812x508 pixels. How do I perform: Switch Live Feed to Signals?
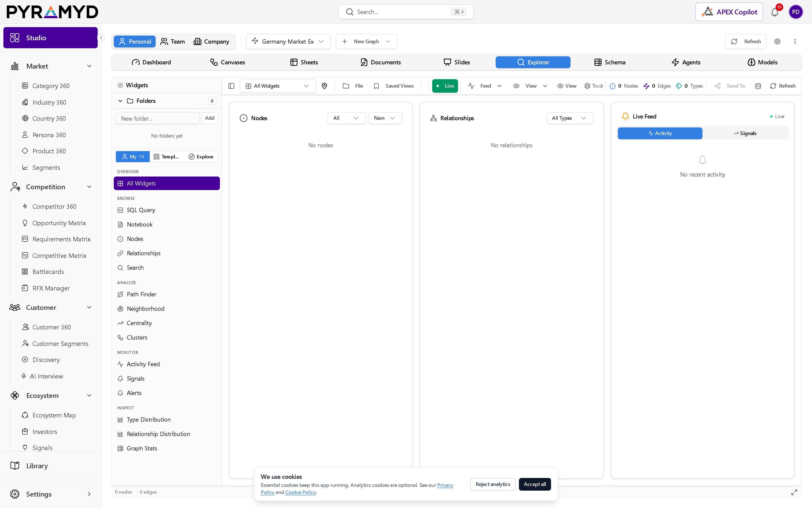point(745,133)
